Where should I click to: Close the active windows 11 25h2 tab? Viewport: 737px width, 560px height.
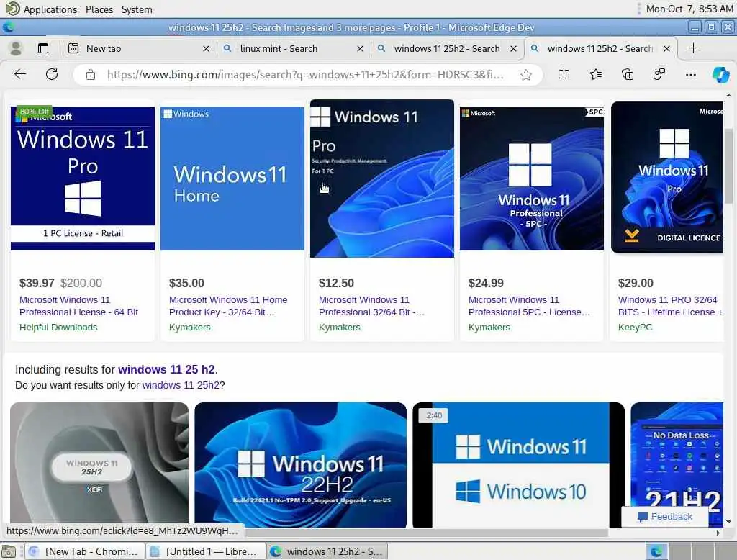pos(666,48)
